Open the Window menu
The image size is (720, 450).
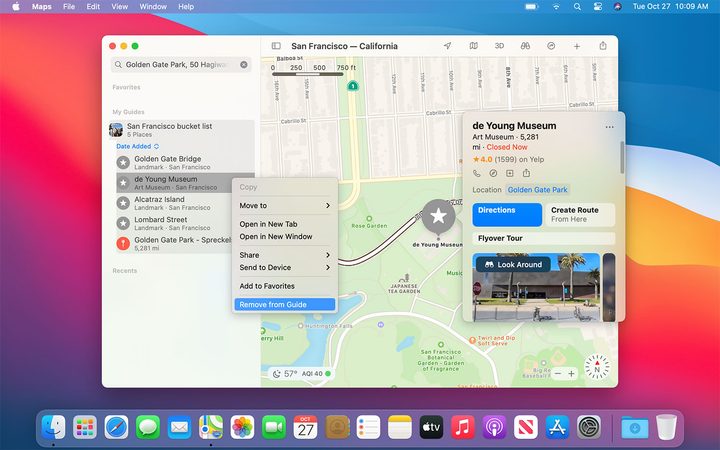tap(153, 6)
